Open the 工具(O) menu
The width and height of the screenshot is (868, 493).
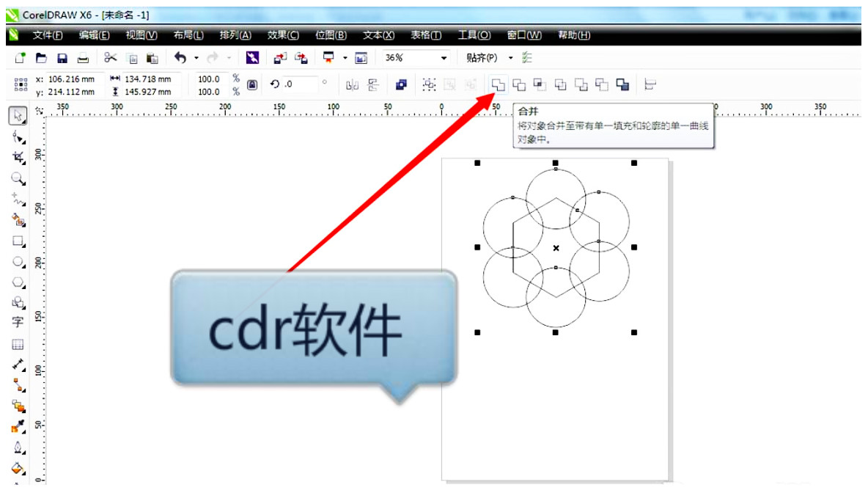point(474,35)
